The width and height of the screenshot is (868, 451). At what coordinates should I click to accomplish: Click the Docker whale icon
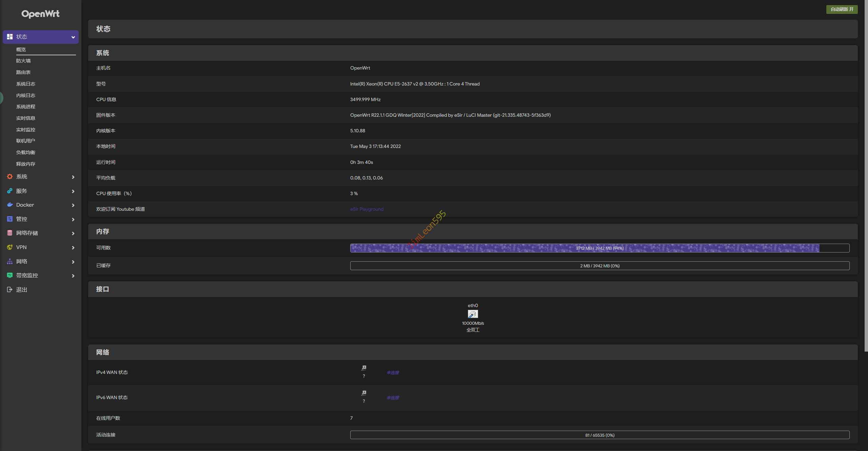coord(10,205)
